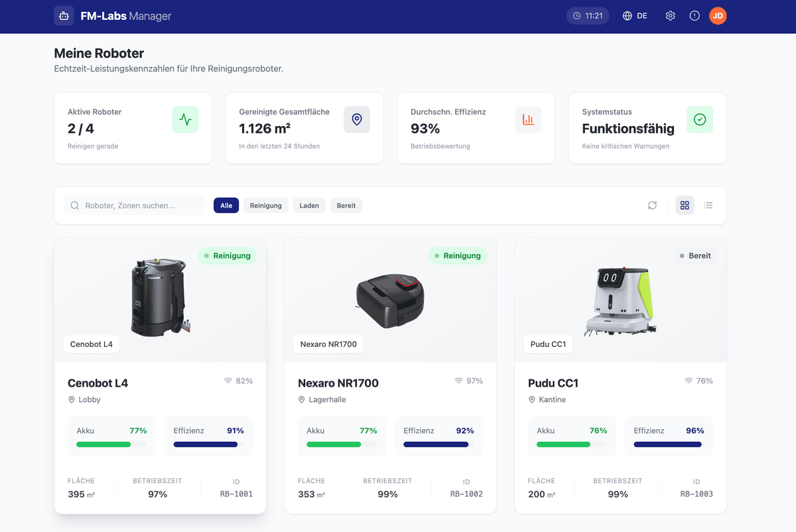Open the JD profile avatar menu

718,15
